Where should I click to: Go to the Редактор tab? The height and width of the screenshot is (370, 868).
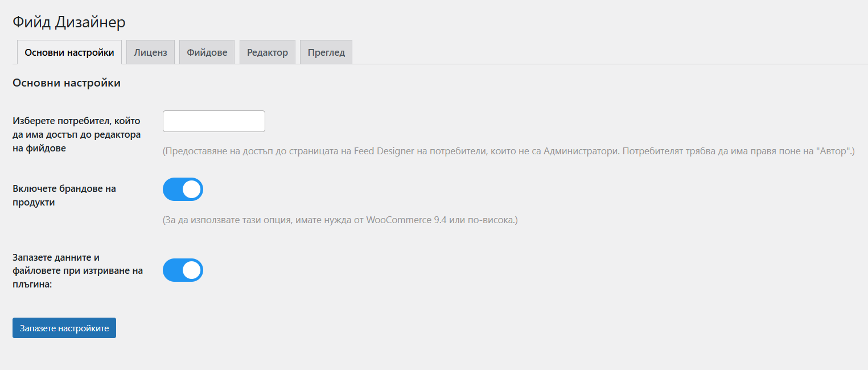tap(267, 52)
